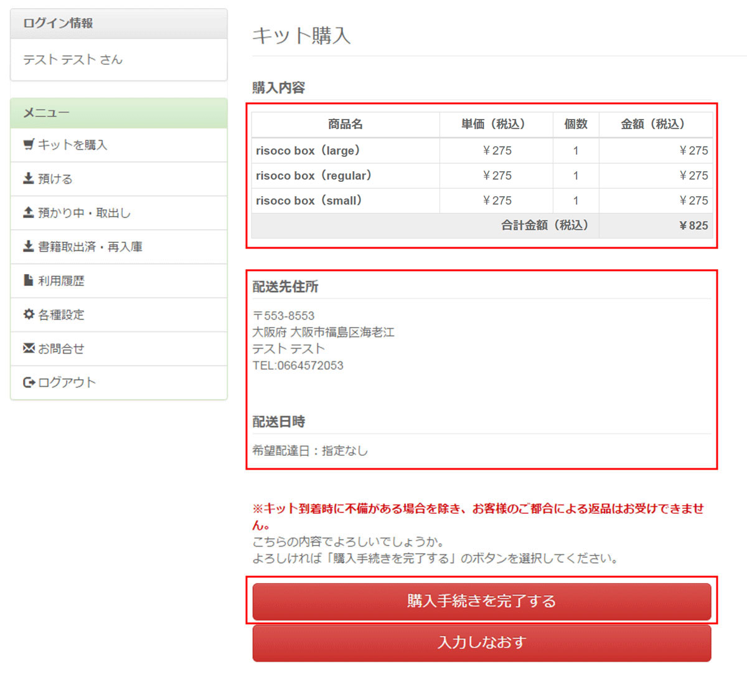
Task: Open the キットを購入 menu entry
Action: (x=119, y=145)
